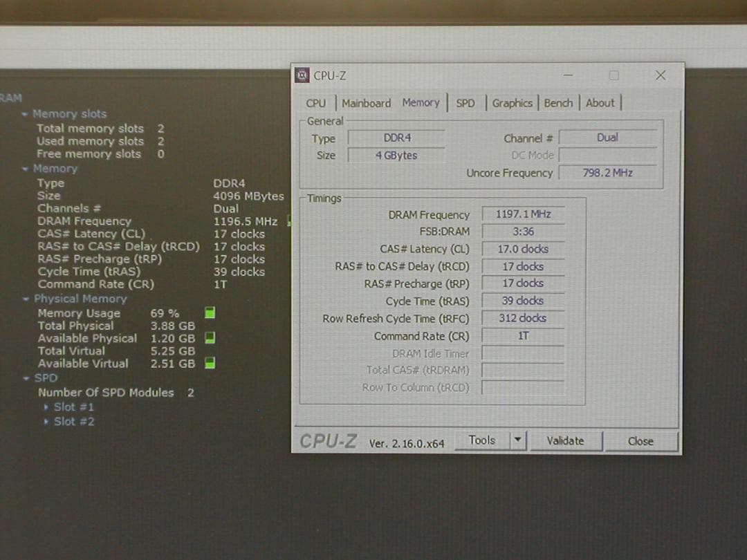
Task: Select the DRAM Frequency value field
Action: coord(523,214)
